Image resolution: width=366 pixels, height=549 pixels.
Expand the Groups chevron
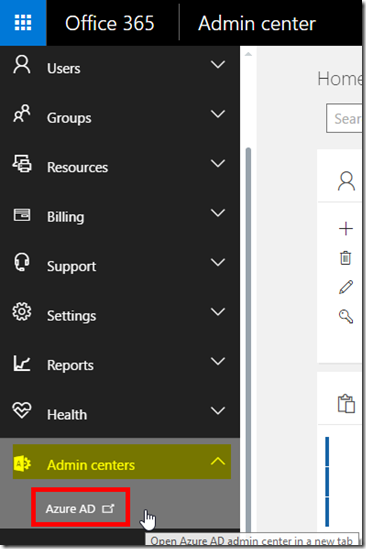point(218,114)
